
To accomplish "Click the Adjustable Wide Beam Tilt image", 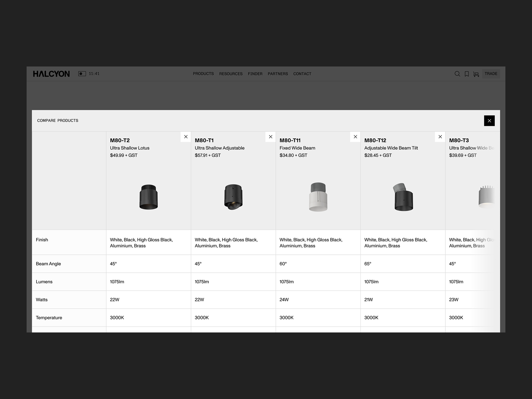I will pos(403,197).
